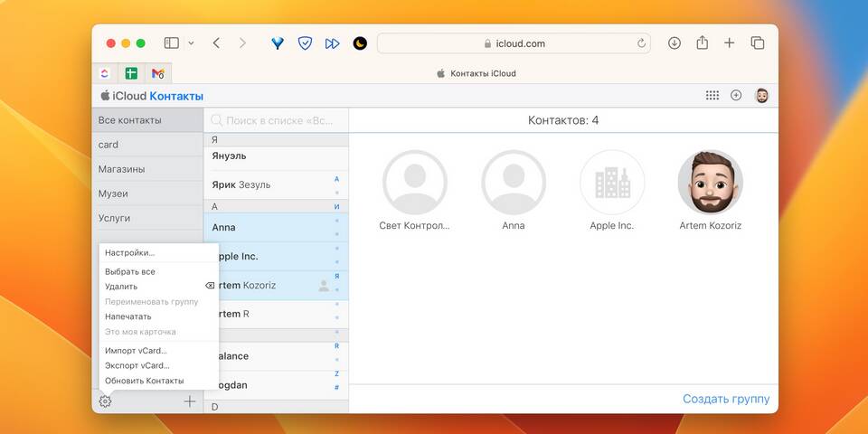Open Safari downloads icon
868x434 pixels.
coord(675,43)
